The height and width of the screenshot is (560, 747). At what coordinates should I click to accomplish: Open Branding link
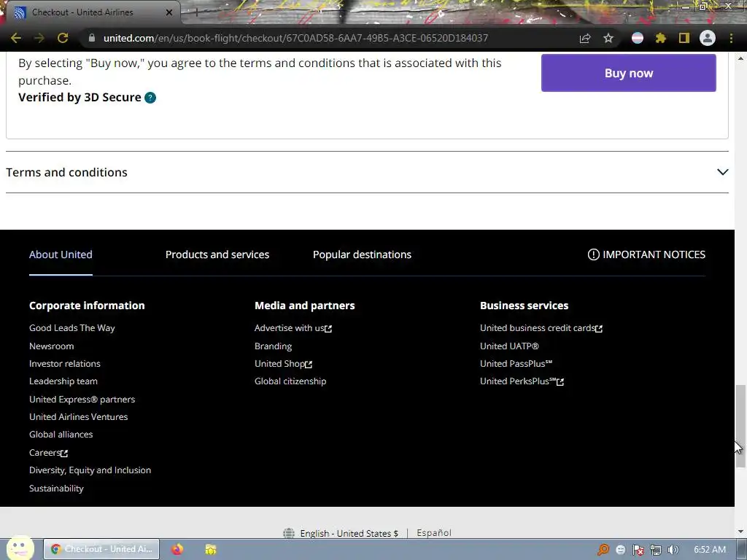(x=273, y=346)
